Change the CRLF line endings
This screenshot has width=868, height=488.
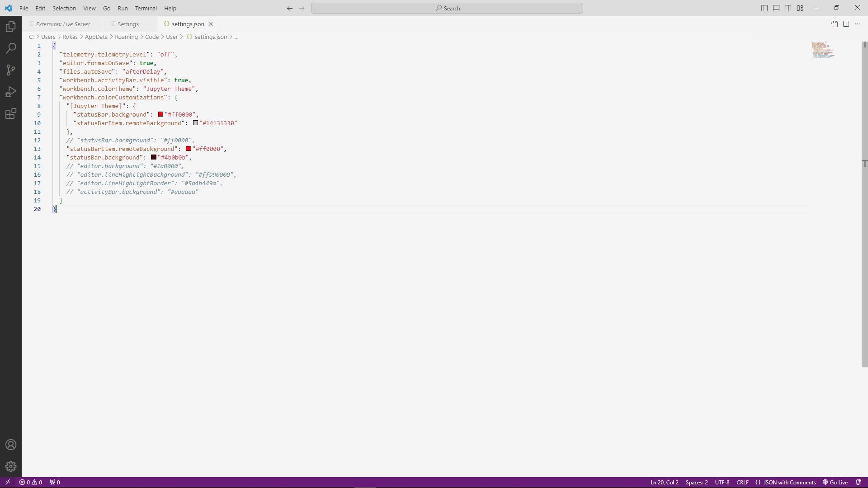(x=742, y=482)
